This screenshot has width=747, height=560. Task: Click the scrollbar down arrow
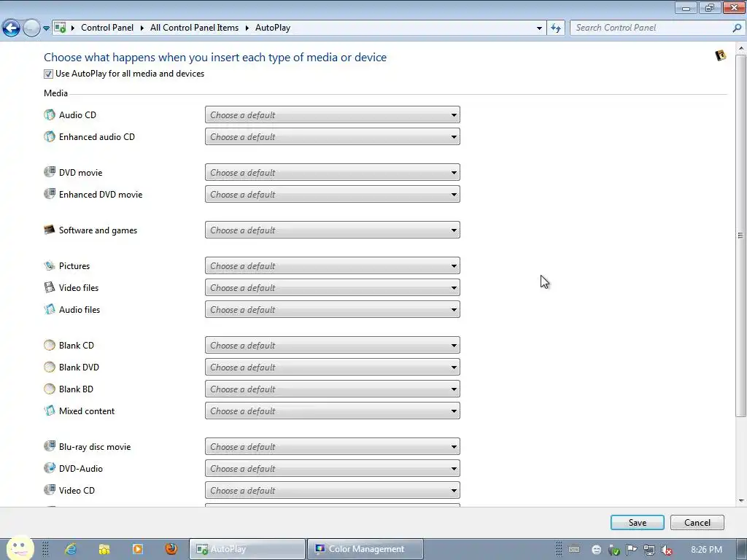coord(740,500)
